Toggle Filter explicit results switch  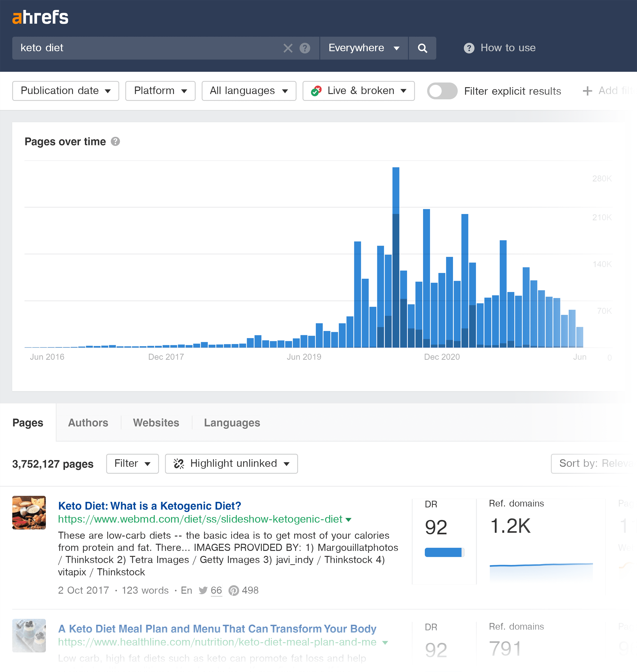[x=442, y=91]
